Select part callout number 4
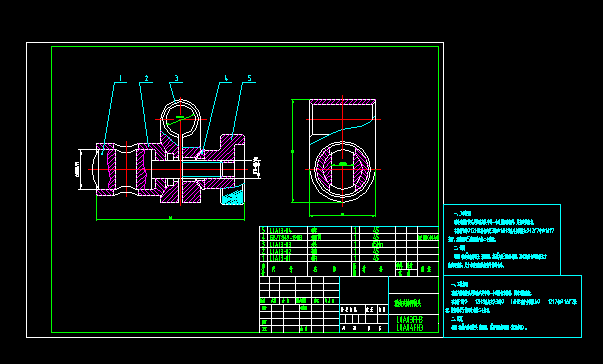 pyautogui.click(x=226, y=78)
